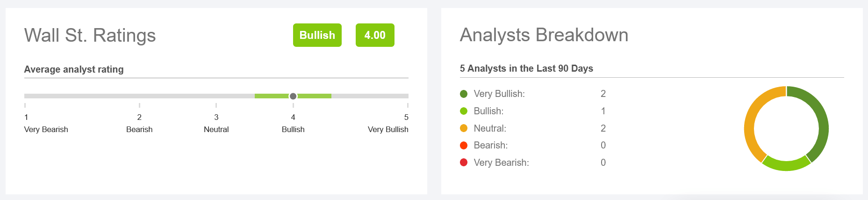
Task: Click the Very Bullish scale end label
Action: [x=388, y=129]
